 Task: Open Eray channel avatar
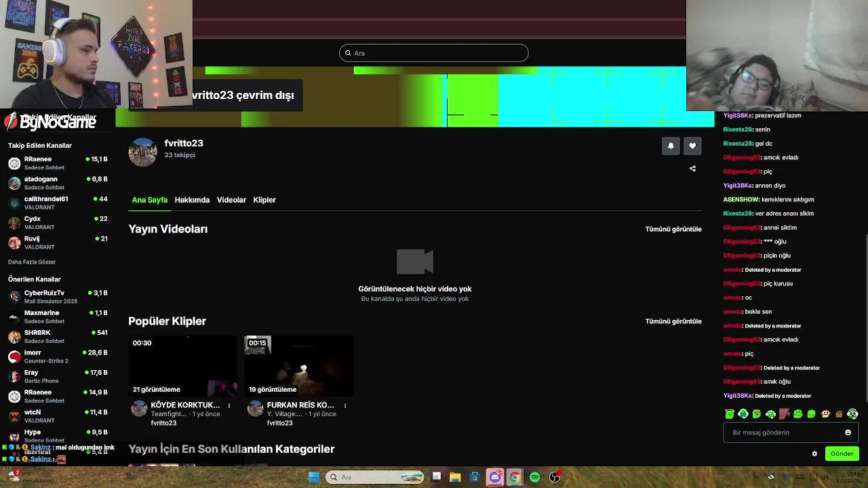(14, 376)
